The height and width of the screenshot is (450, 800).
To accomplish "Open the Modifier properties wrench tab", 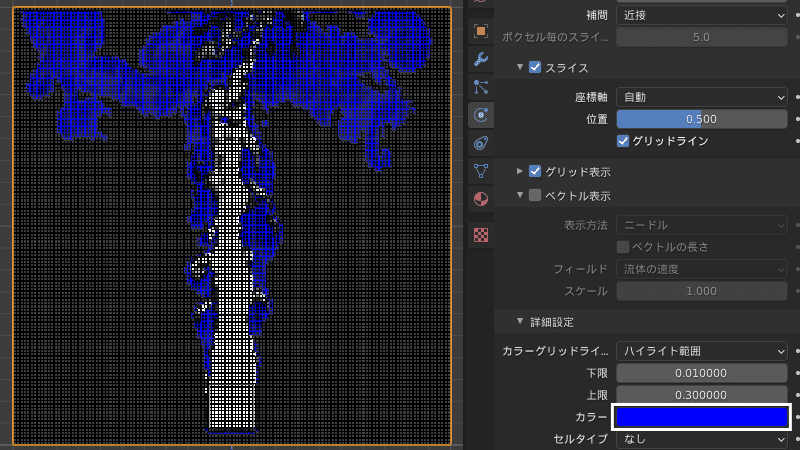I will [481, 59].
